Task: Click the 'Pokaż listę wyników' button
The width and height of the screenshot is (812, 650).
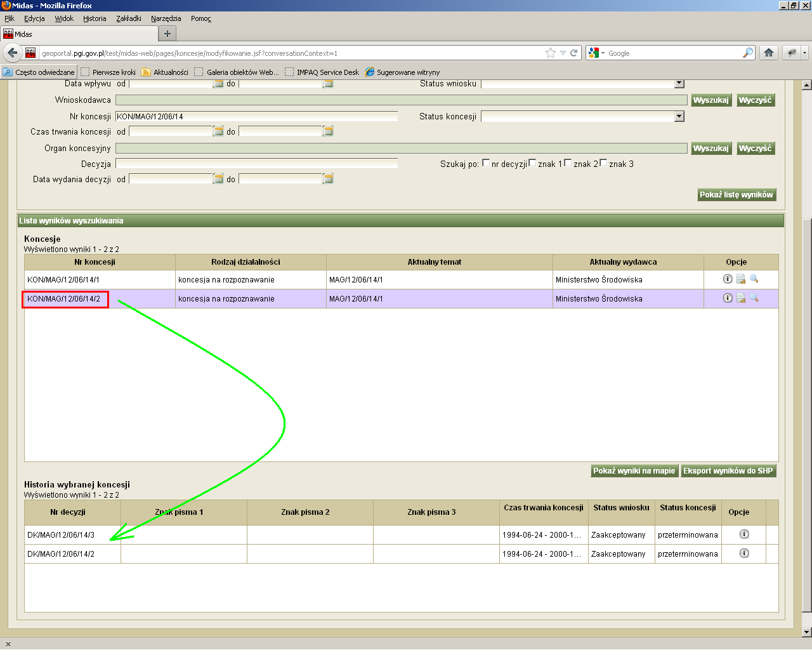Action: pyautogui.click(x=737, y=195)
